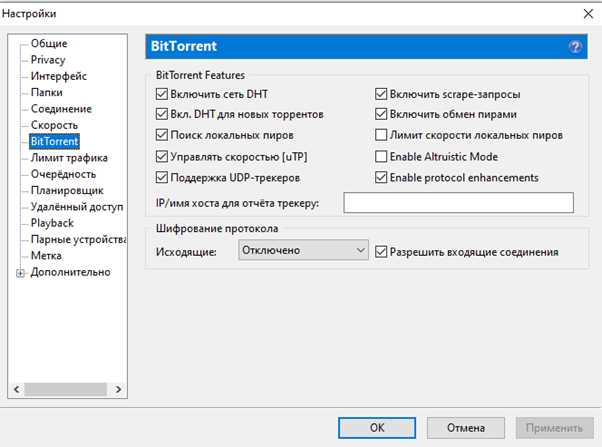Open Соединение settings section

coord(61,109)
